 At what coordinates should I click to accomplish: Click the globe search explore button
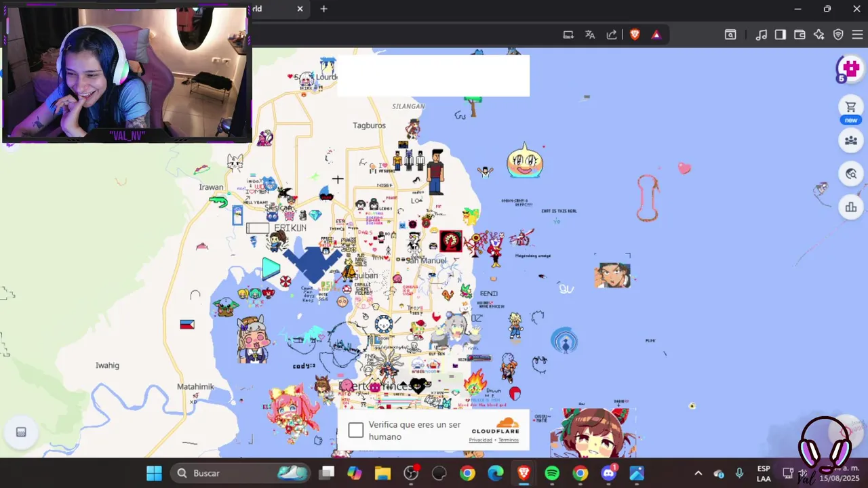coord(850,174)
